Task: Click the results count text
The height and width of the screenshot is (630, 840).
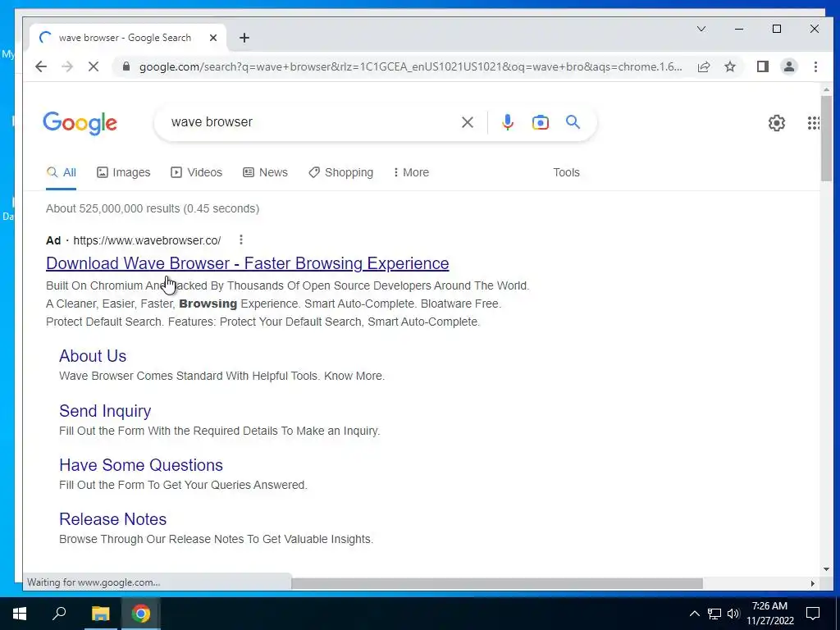Action: coord(152,208)
